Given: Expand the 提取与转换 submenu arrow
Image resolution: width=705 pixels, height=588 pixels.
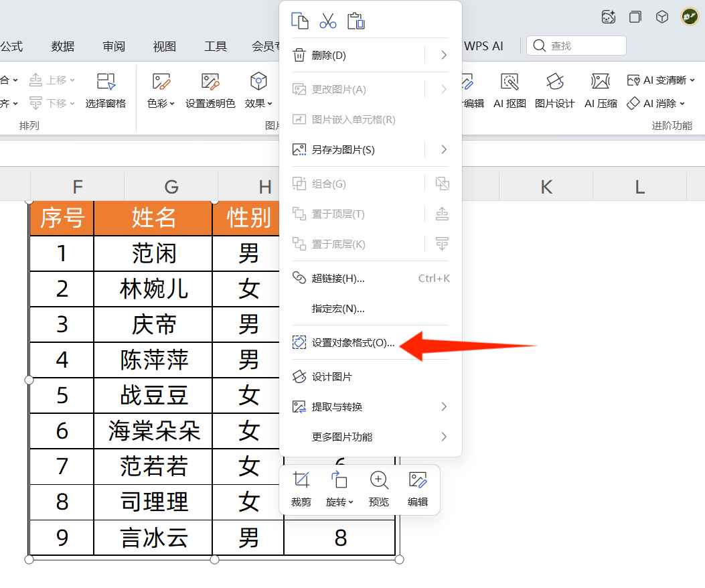Looking at the screenshot, I should tap(444, 407).
